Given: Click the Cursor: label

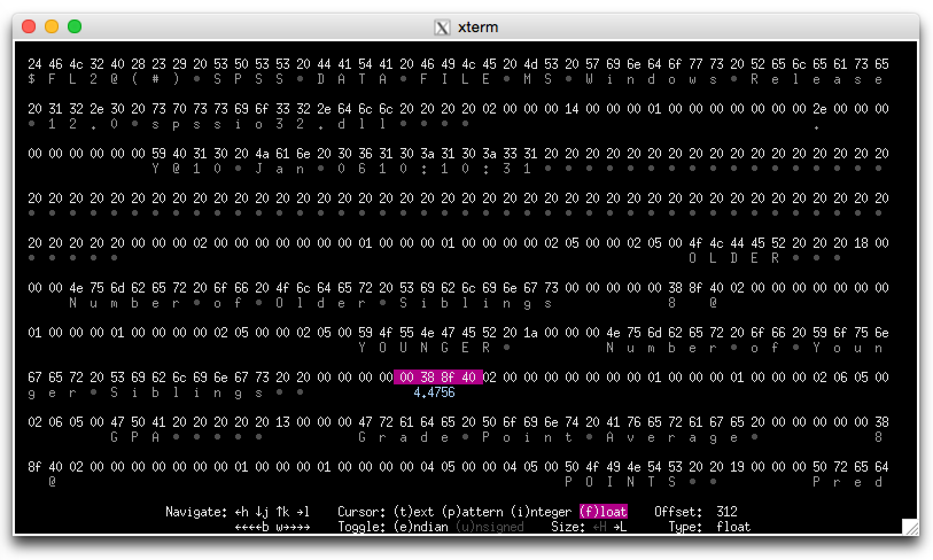Looking at the screenshot, I should [361, 511].
